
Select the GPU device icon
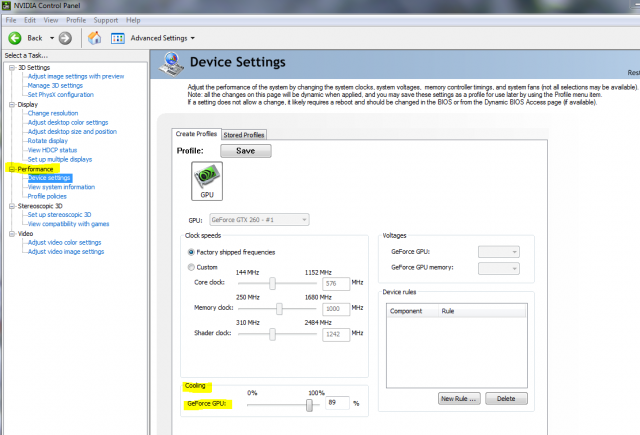pyautogui.click(x=207, y=181)
